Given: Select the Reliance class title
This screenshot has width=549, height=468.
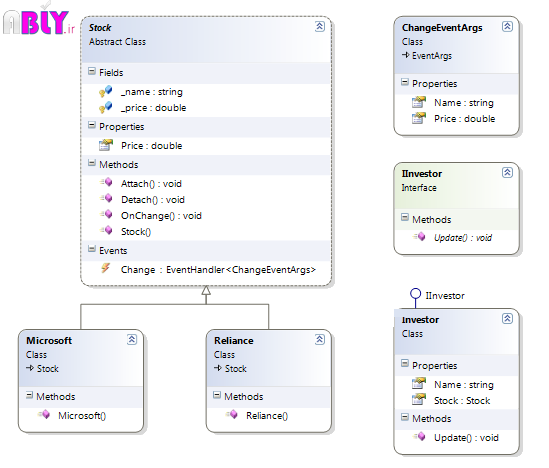Looking at the screenshot, I should tap(234, 341).
